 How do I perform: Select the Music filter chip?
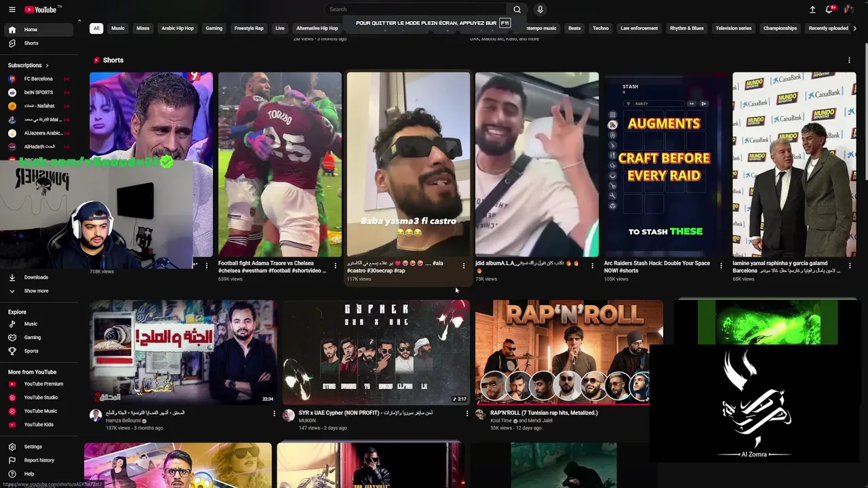pyautogui.click(x=118, y=28)
